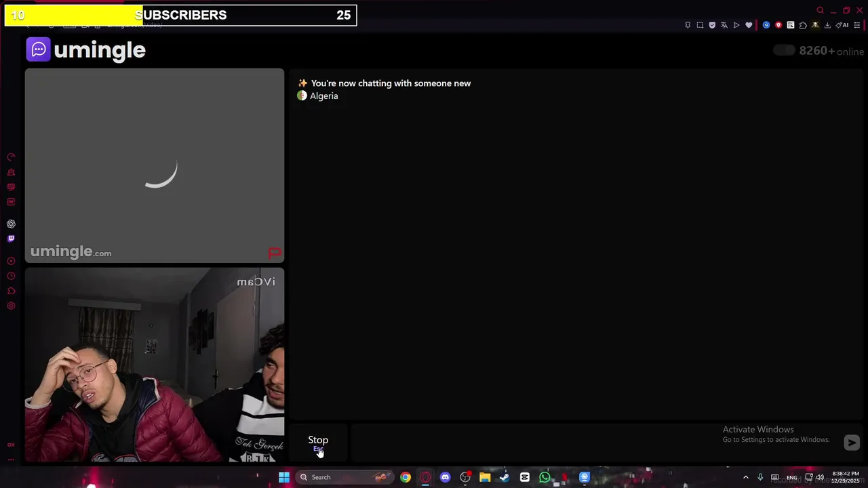This screenshot has width=868, height=488.
Task: Open Google Chrome from taskbar
Action: pos(406,477)
